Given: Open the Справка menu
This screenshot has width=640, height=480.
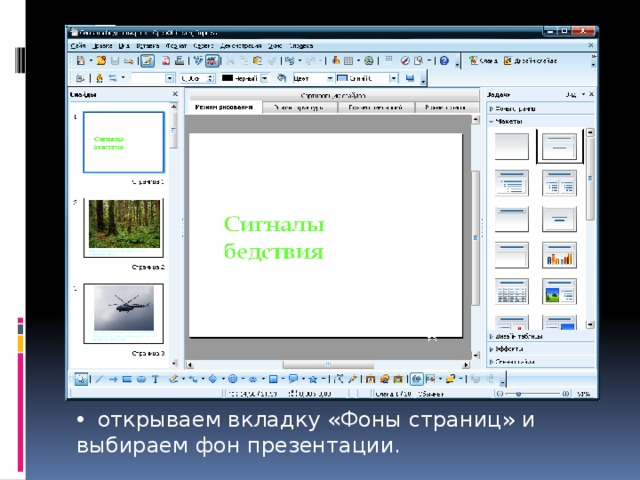Looking at the screenshot, I should (301, 46).
